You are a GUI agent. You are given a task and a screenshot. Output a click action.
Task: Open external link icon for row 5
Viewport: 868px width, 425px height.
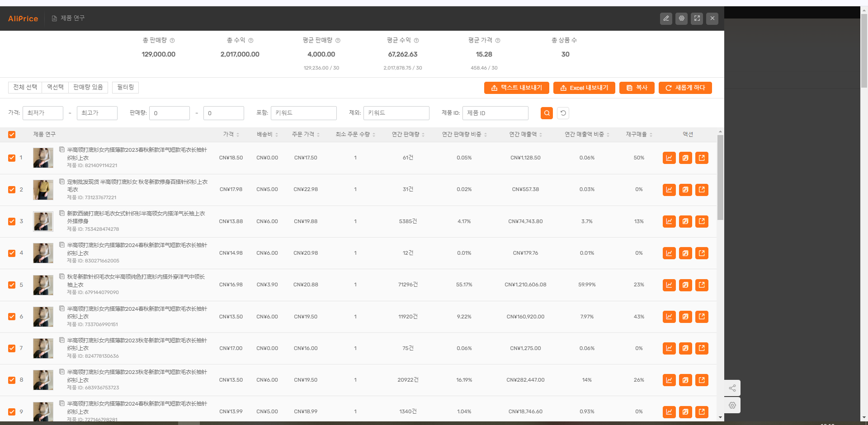click(x=702, y=285)
